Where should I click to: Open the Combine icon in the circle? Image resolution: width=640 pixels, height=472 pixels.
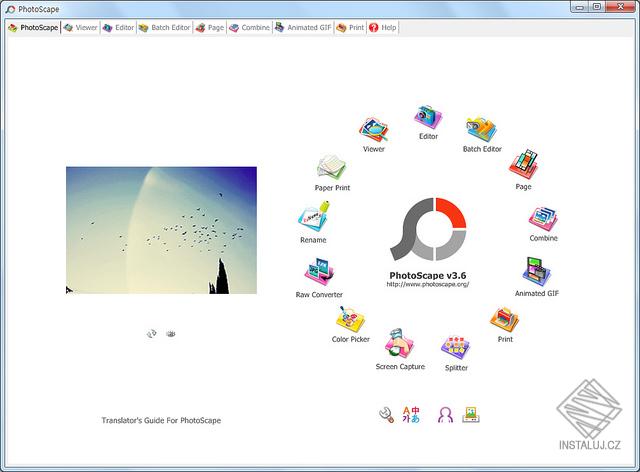pos(543,219)
